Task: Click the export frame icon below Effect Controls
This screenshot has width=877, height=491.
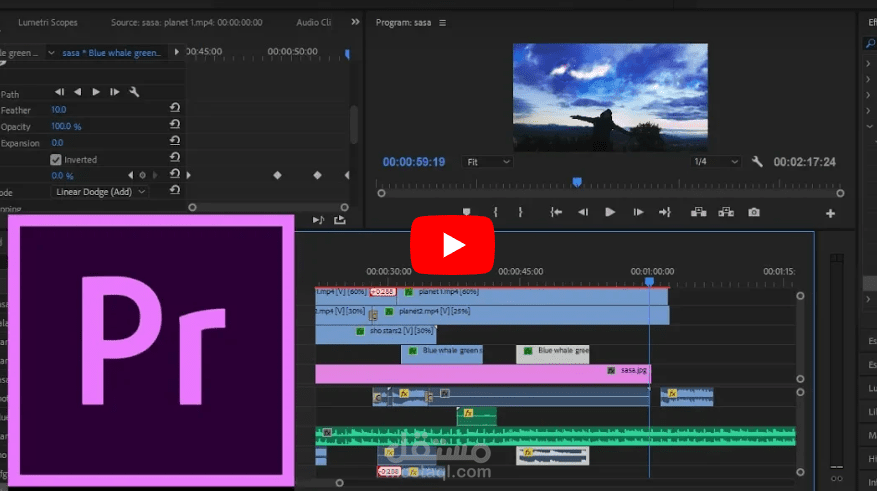Action: tap(340, 220)
